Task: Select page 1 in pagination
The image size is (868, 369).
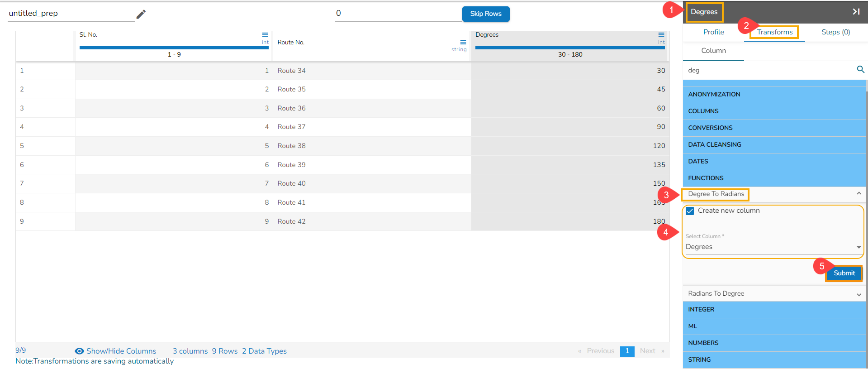Action: 627,351
